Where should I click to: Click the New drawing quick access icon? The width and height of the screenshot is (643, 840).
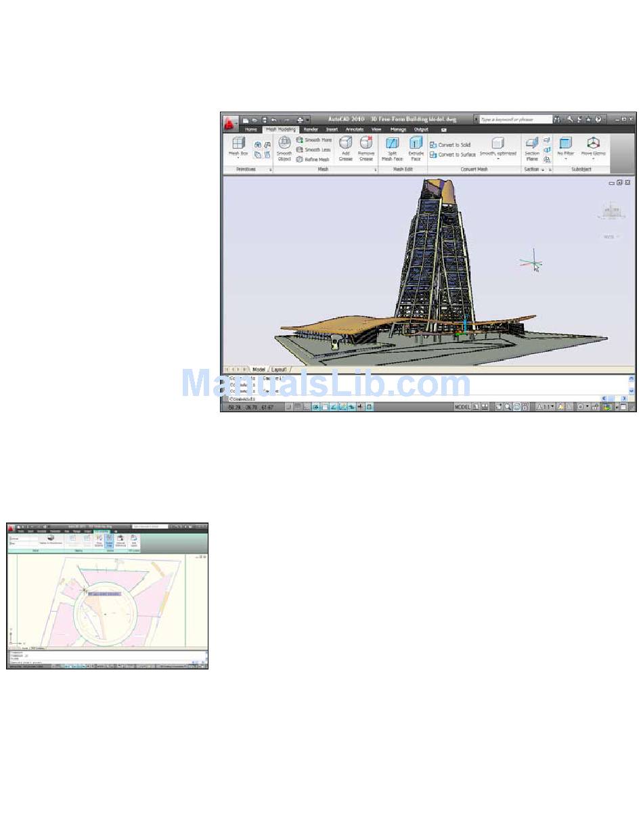[246, 120]
